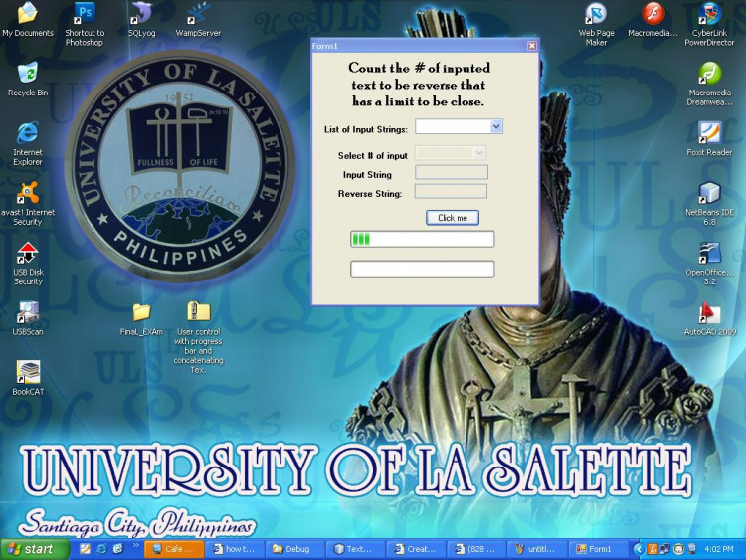This screenshot has width=746, height=560.
Task: Click the Form1 title bar text
Action: click(325, 46)
